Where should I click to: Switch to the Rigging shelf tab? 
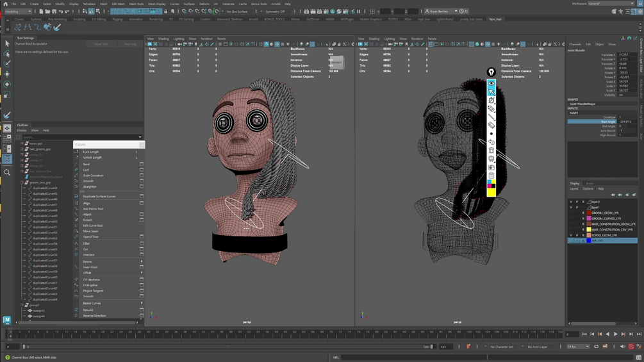point(117,19)
